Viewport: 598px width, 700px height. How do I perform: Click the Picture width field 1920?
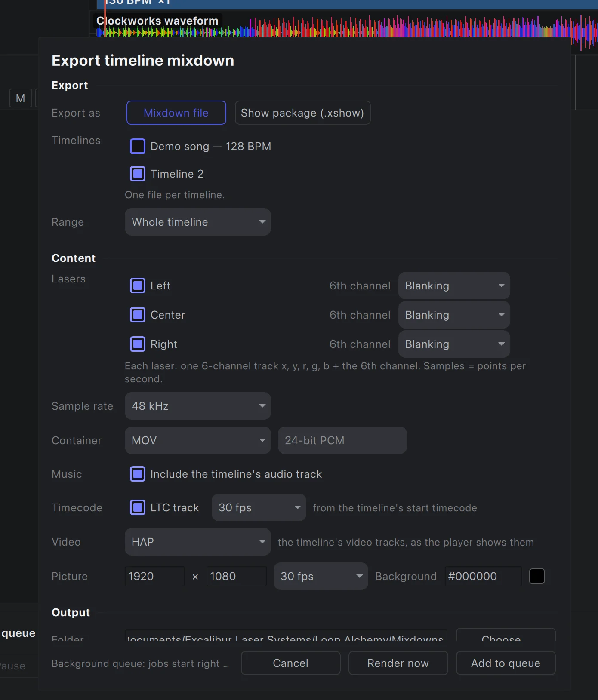[x=155, y=576]
